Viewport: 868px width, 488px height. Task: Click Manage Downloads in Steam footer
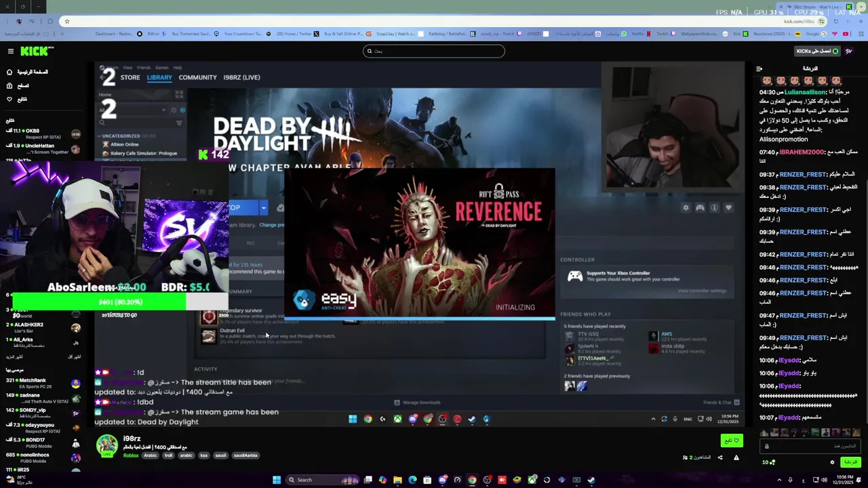tap(418, 403)
